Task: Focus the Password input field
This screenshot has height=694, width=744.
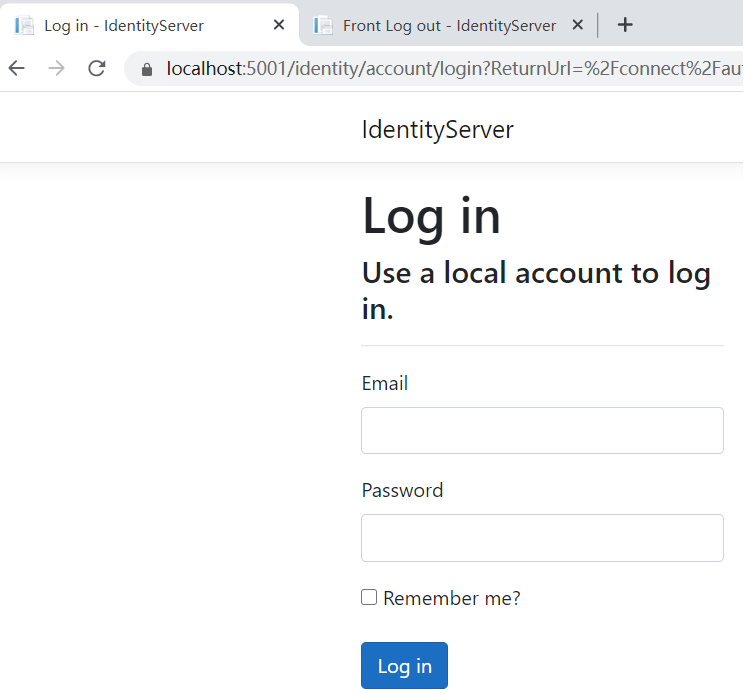Action: pyautogui.click(x=542, y=538)
